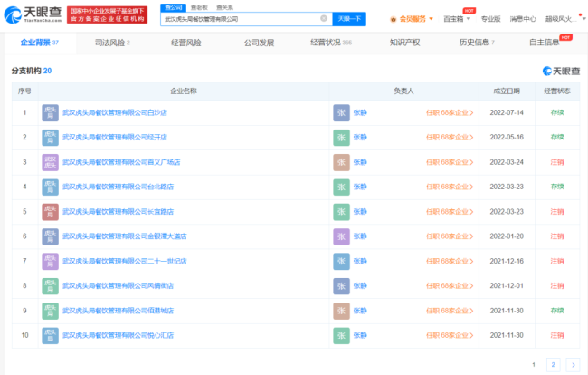Image resolution: width=588 pixels, height=375 pixels.
Task: Click 张 avatar in the 经开店 row
Action: (341, 138)
